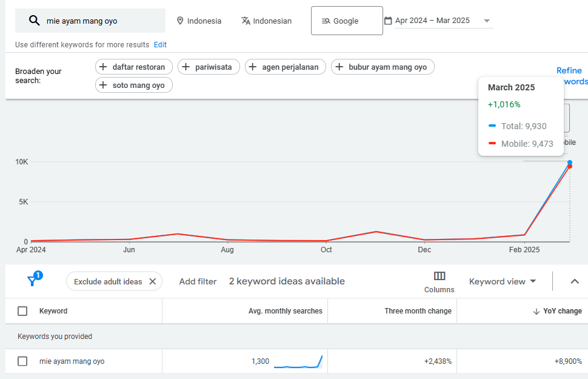Tick the select-all keywords header checkbox
Screen dimensions: 588x379
tap(22, 311)
